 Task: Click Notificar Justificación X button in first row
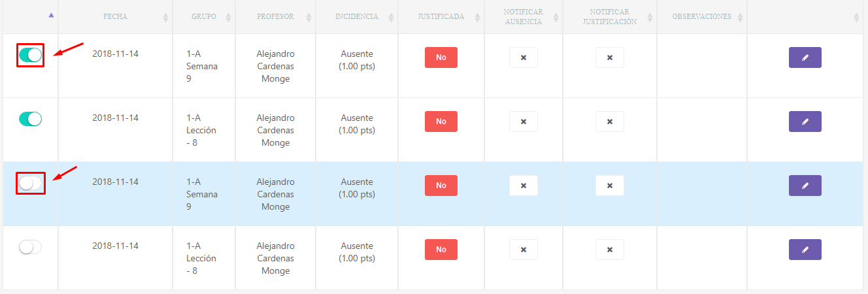point(610,57)
